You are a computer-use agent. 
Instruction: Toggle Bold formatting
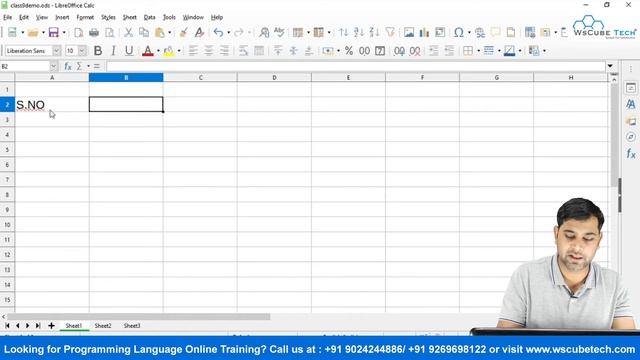pos(98,51)
